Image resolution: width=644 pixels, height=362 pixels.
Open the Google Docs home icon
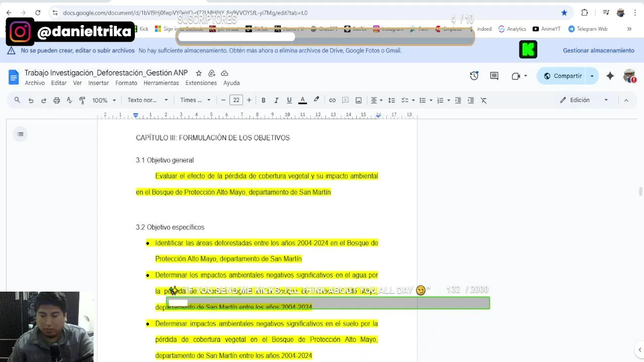pos(14,77)
